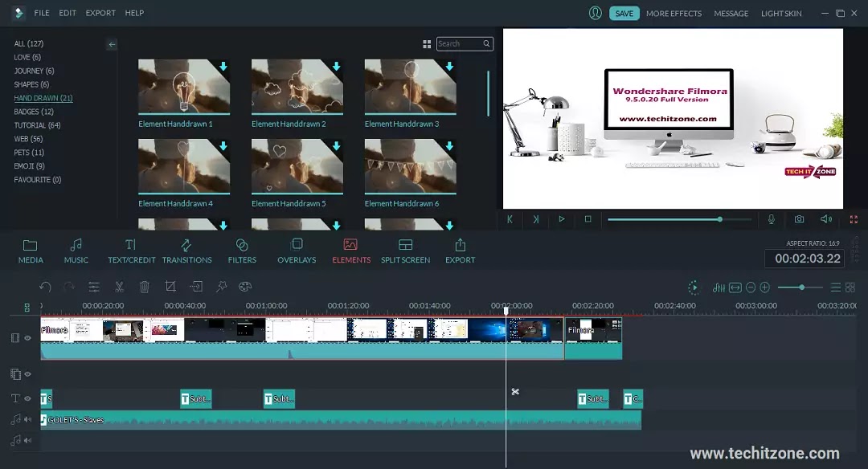This screenshot has width=868, height=469.
Task: Zoom in timeline with plus icon
Action: [765, 288]
